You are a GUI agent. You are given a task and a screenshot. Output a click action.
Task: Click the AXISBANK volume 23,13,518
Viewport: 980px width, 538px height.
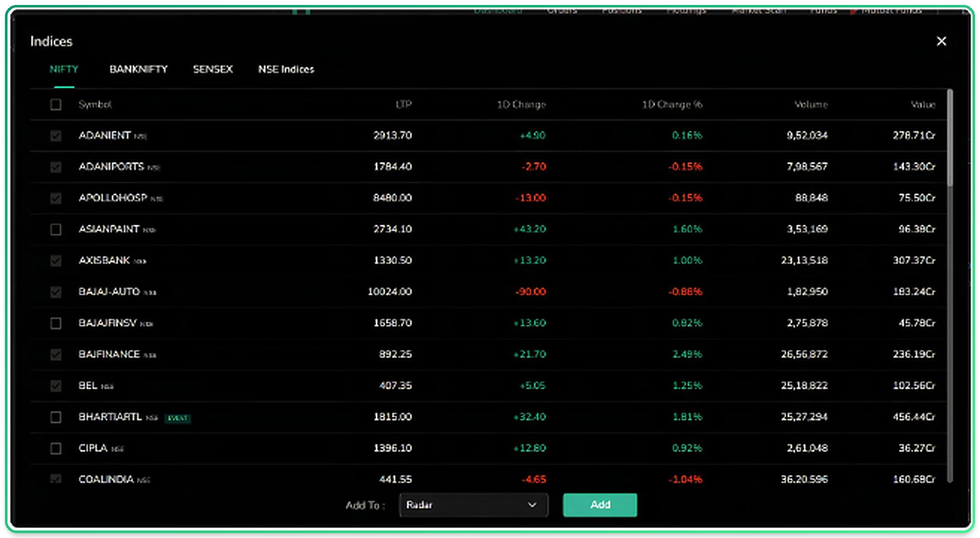[x=804, y=260]
